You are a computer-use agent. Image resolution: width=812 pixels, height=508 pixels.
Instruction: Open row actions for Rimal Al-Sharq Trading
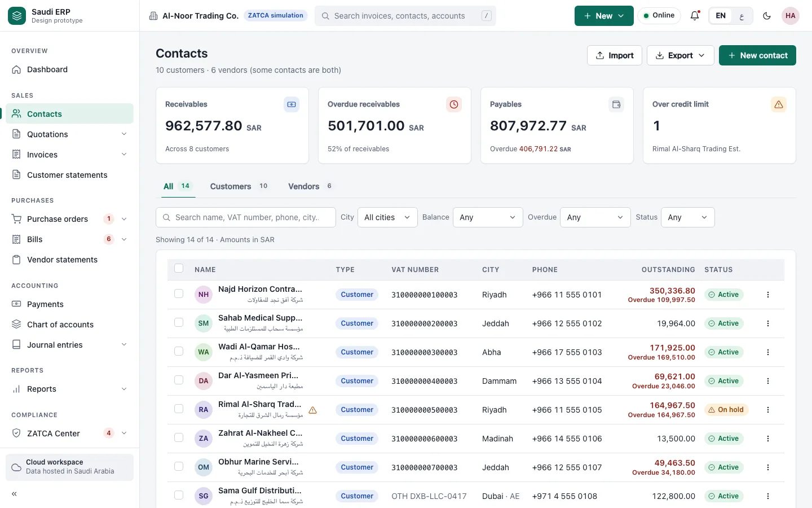coord(768,410)
